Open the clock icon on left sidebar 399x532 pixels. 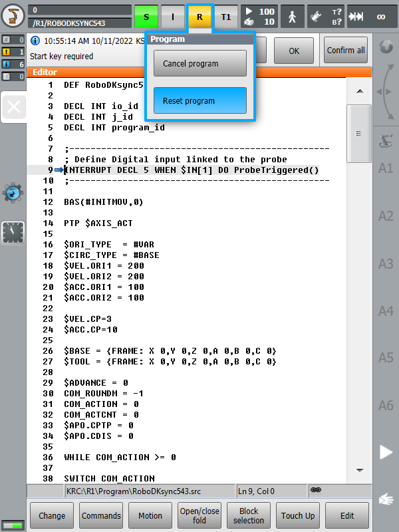(x=13, y=233)
